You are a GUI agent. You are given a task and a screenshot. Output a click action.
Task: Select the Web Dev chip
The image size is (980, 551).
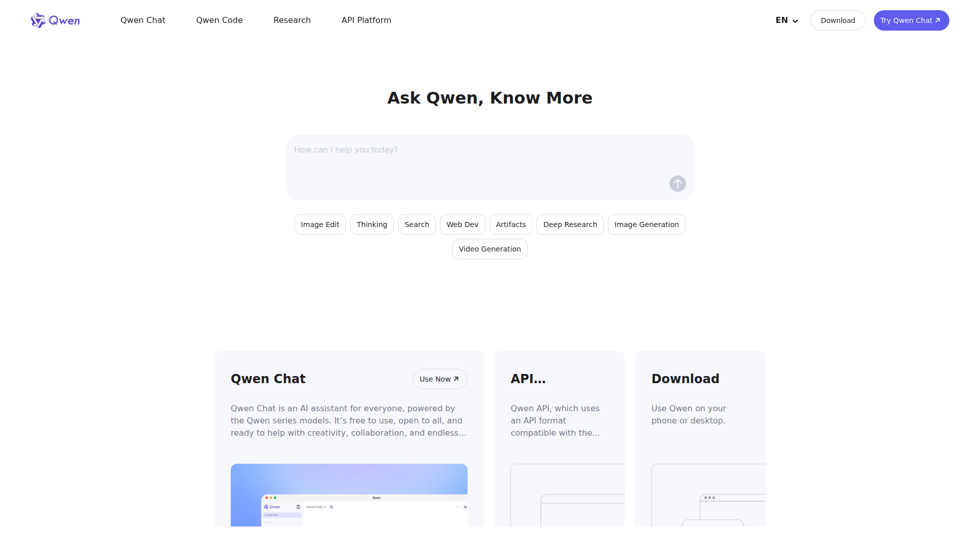[462, 224]
